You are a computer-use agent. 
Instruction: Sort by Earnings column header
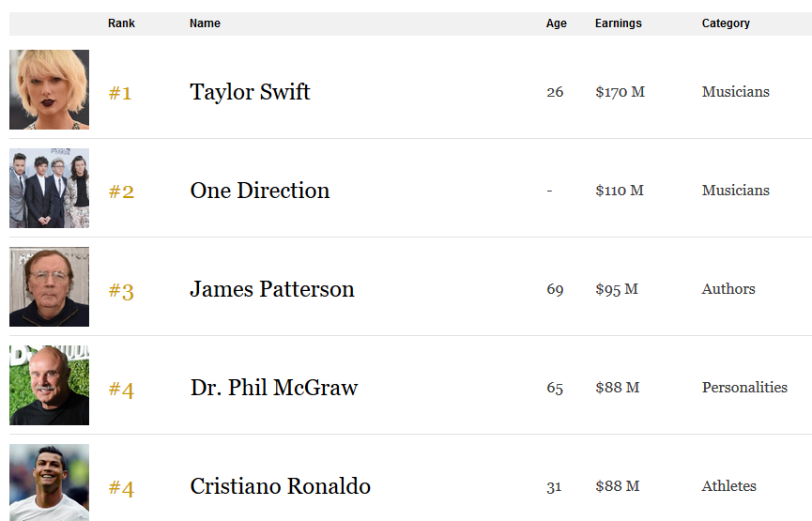pyautogui.click(x=619, y=23)
